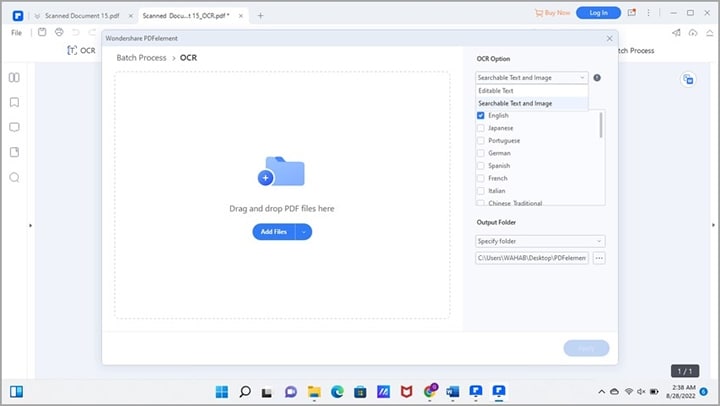Click the Add Files button
Viewport: 720px width, 406px height.
(x=274, y=232)
